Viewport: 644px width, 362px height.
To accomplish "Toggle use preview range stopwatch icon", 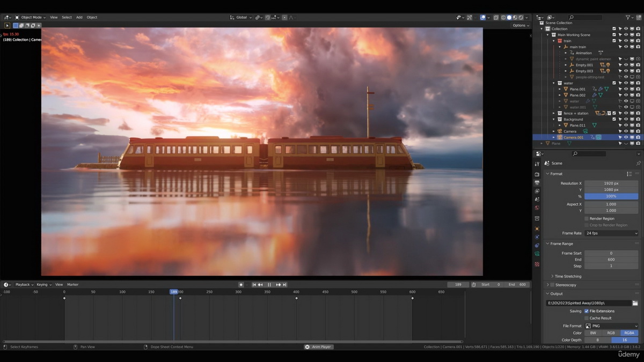I will 474,285.
